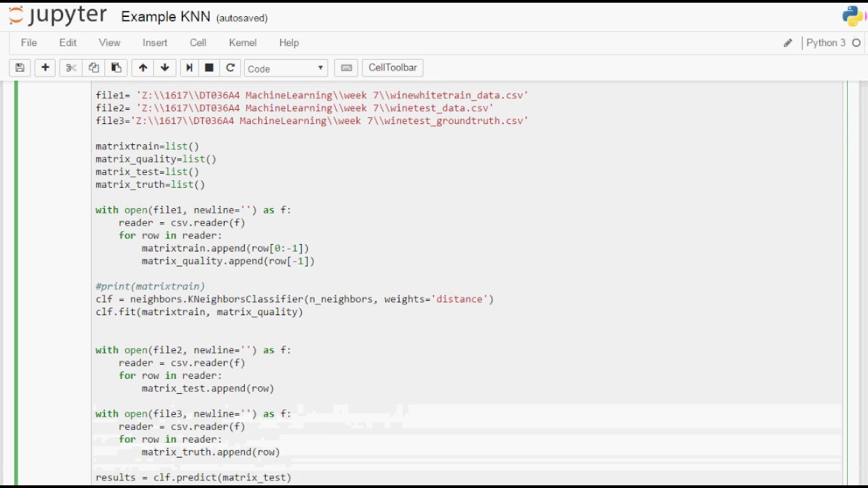Viewport: 868px width, 488px height.
Task: Paste cells below icon
Action: tap(116, 68)
